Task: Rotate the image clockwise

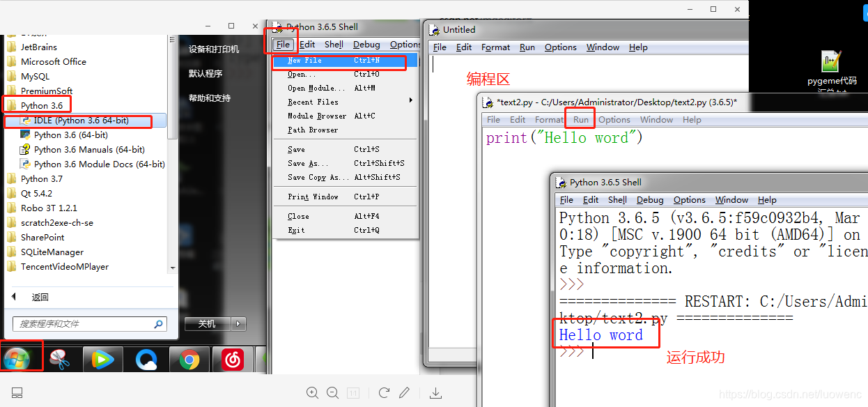Action: coord(383,393)
